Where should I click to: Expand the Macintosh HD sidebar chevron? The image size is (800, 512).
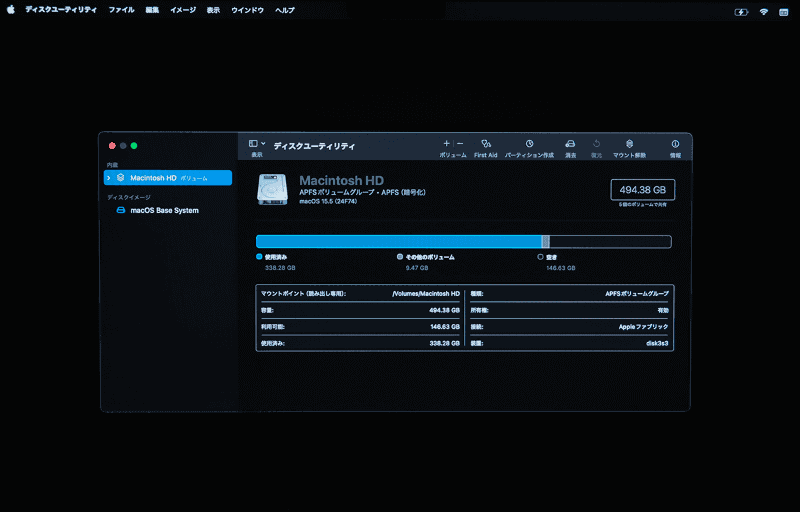pos(109,178)
